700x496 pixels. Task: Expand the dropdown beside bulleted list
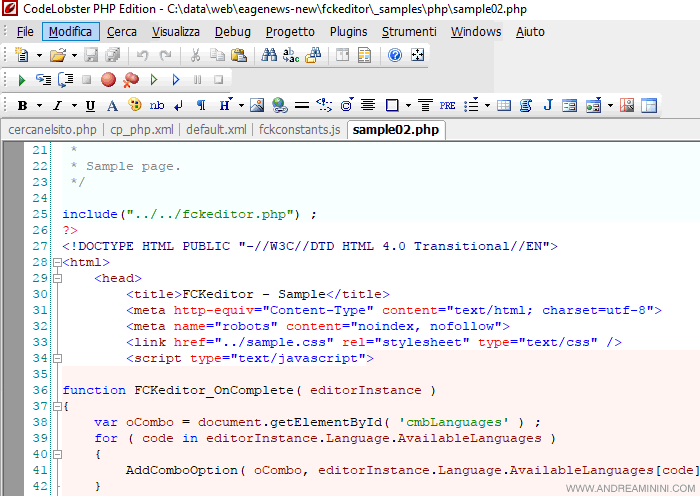(x=488, y=106)
